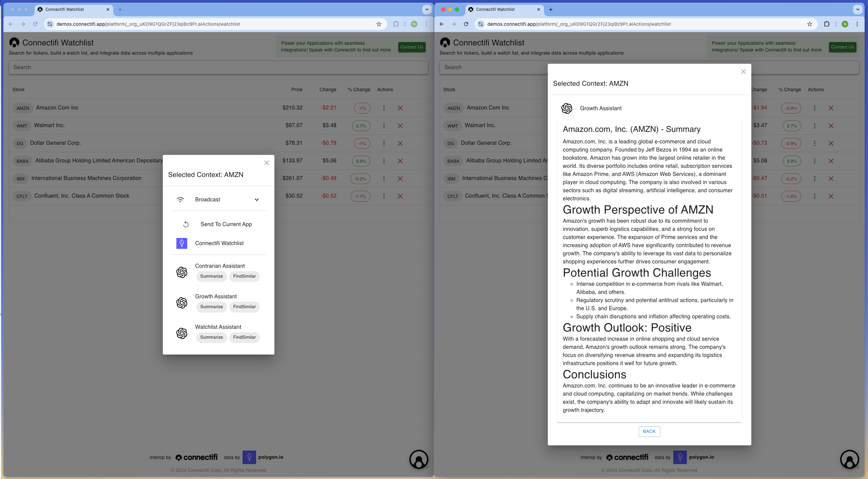Click the Connectifi floating agent icon in right window
Viewport: 868px width, 479px height.
[x=849, y=459]
